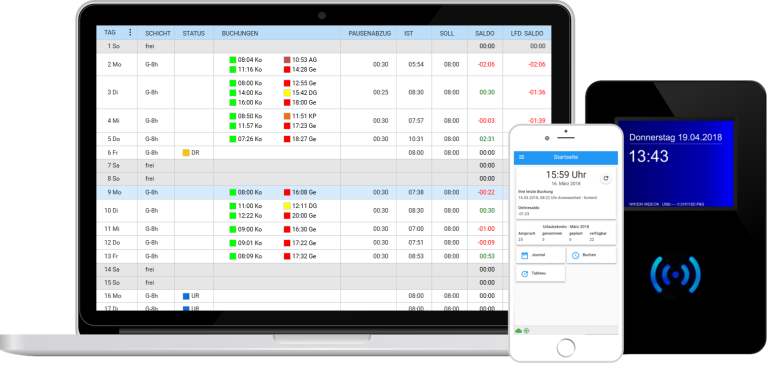Click the 08:04 Ko booking entry
The height and width of the screenshot is (373, 768).
246,60
